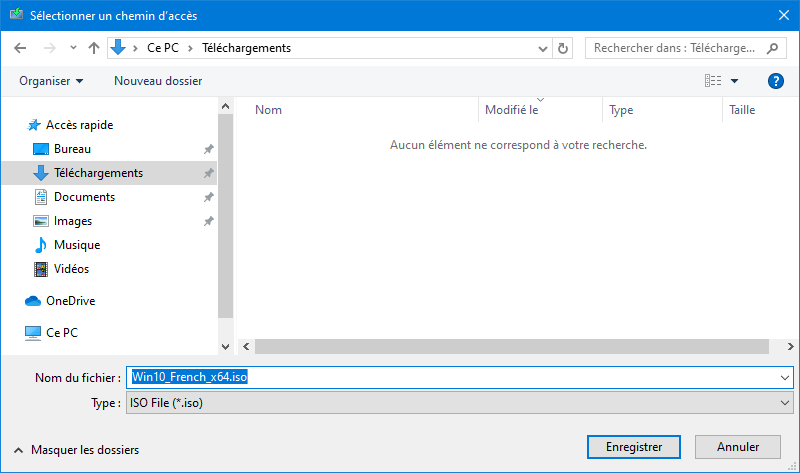
Task: Click the Ce PC monitor icon
Action: pyautogui.click(x=33, y=333)
